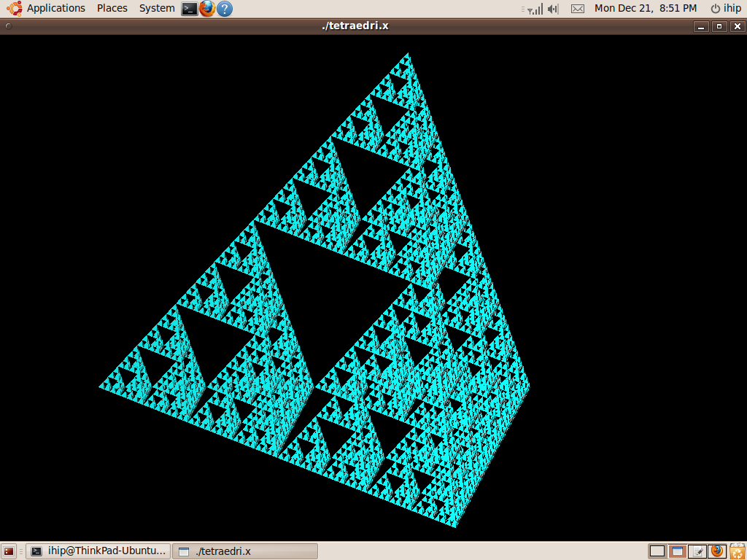The width and height of the screenshot is (747, 560).
Task: Launch Firefox from the top panel
Action: [207, 9]
